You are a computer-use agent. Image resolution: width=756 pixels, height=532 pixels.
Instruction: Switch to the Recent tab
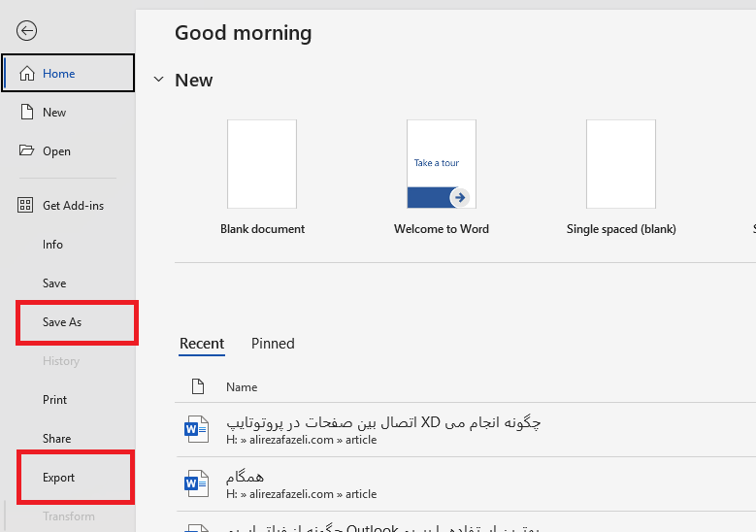(x=202, y=344)
